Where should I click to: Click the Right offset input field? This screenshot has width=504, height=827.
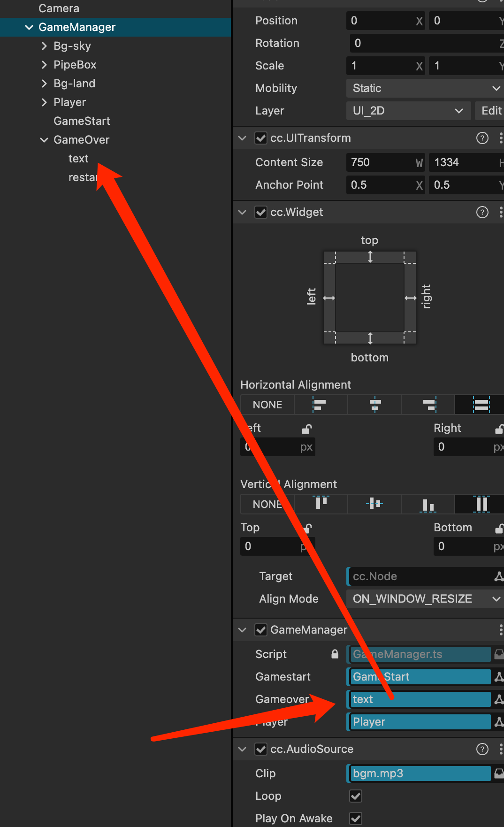click(468, 447)
